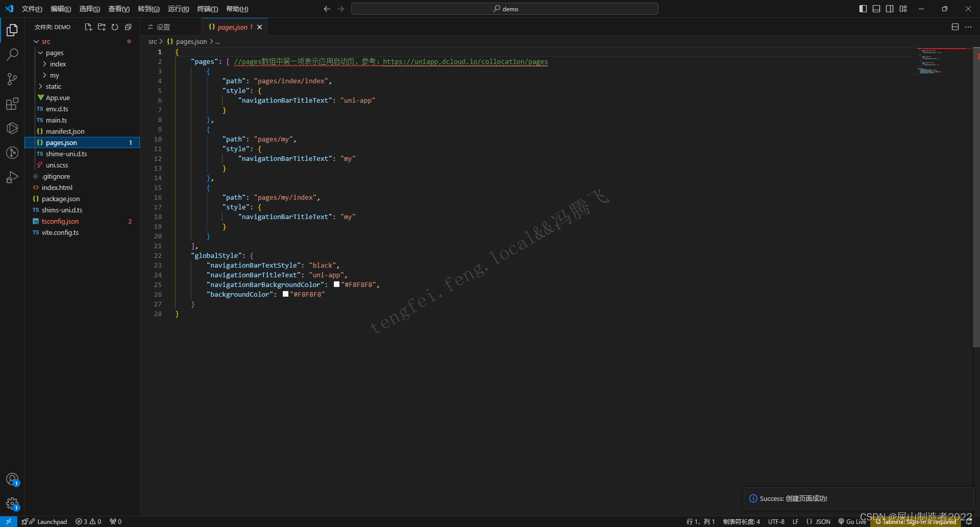Open the 运行 menu
The image size is (980, 527).
click(x=178, y=9)
